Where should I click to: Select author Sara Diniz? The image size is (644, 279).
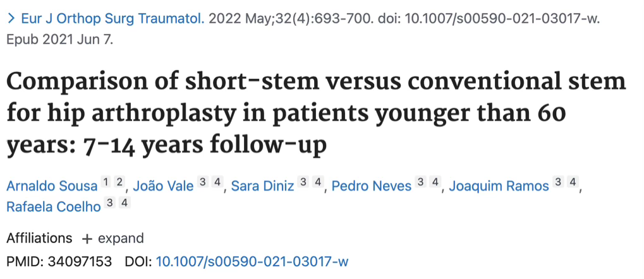[262, 186]
